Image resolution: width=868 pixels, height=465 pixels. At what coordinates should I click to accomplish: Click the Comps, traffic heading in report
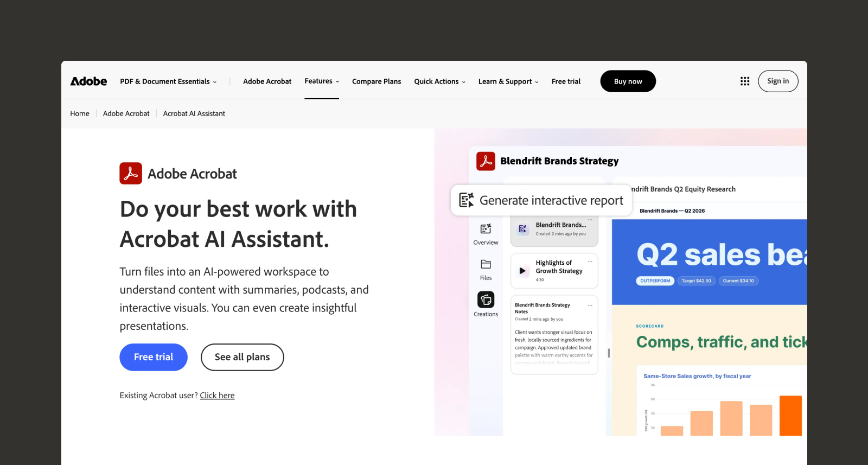coord(722,342)
